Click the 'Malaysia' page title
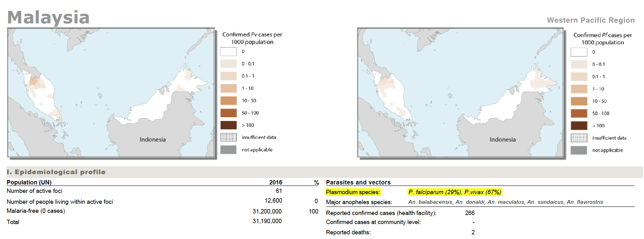The width and height of the screenshot is (644, 239). 48,17
